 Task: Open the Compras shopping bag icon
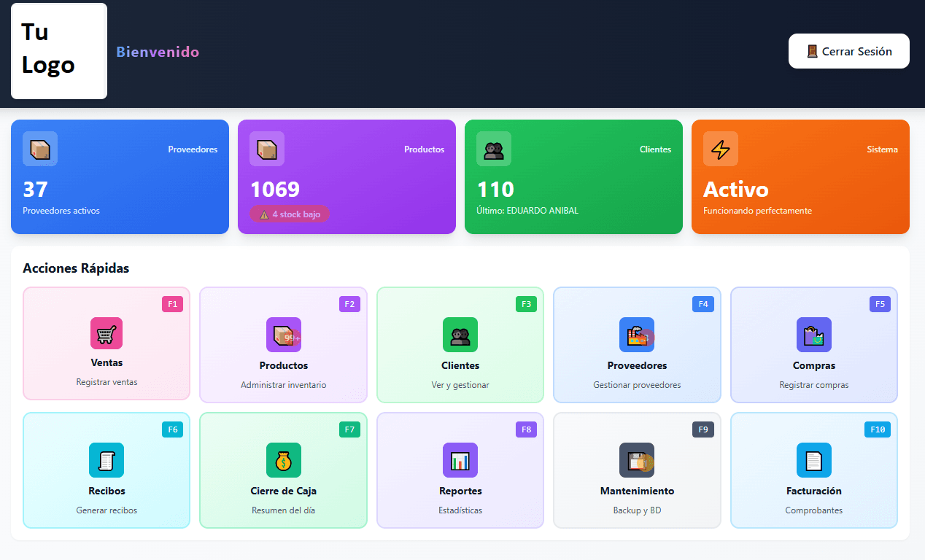click(814, 335)
